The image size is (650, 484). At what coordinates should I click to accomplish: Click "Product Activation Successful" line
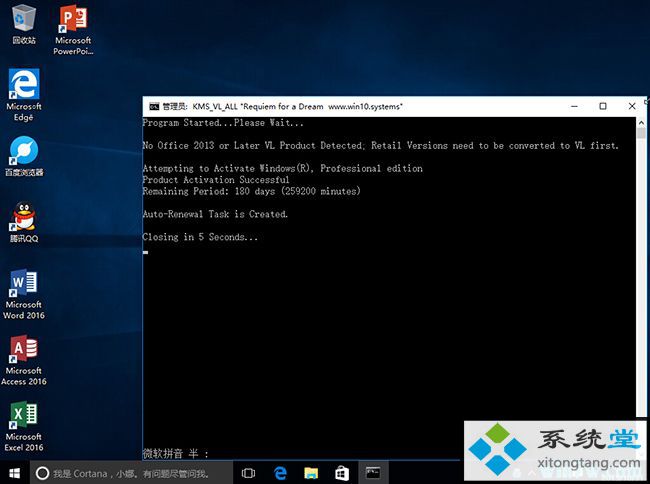(216, 180)
